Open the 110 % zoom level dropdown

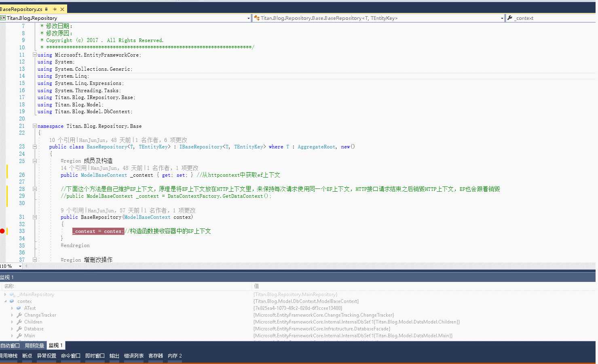click(x=20, y=266)
